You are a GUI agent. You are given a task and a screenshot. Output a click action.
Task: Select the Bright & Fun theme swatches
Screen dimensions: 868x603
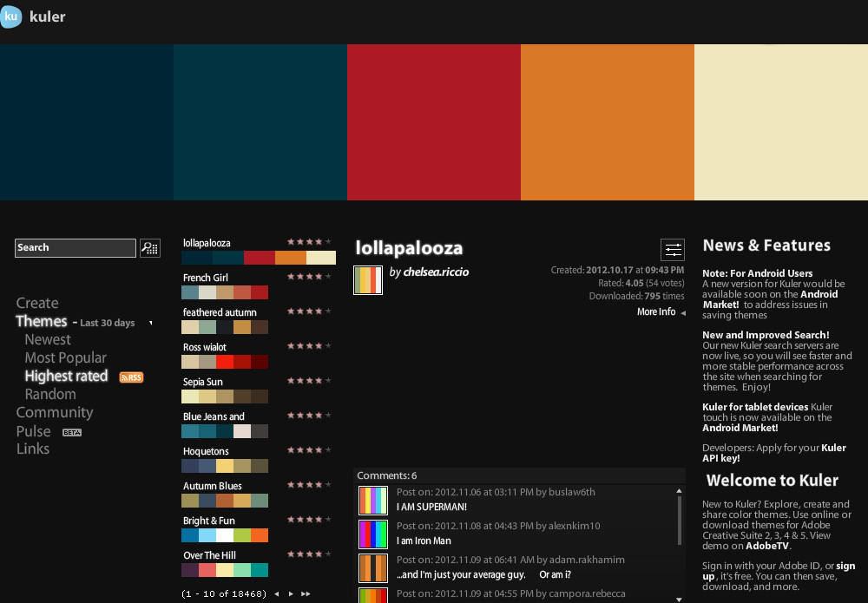coord(225,535)
